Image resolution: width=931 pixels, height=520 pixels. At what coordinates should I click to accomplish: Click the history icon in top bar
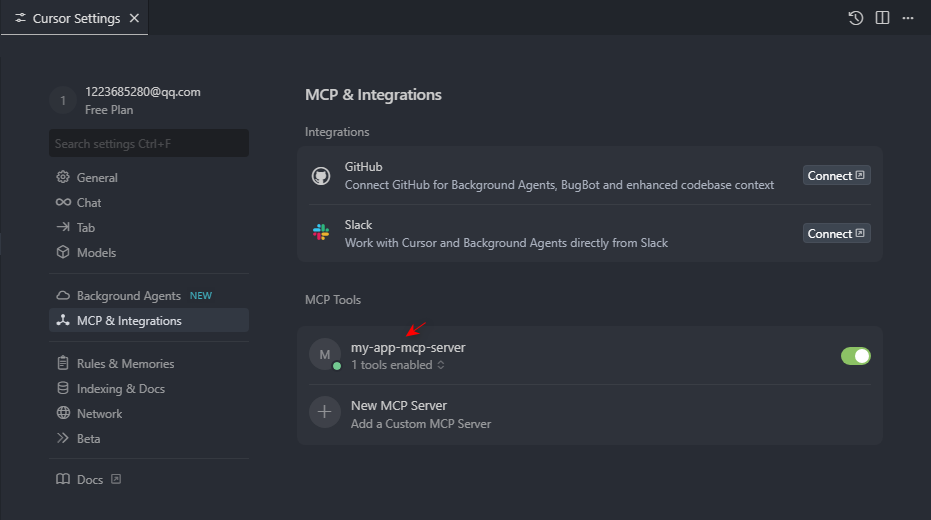click(856, 18)
